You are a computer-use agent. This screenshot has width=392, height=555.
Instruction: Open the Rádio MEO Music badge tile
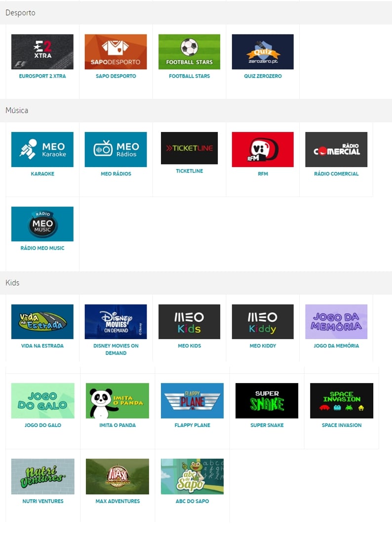point(42,224)
